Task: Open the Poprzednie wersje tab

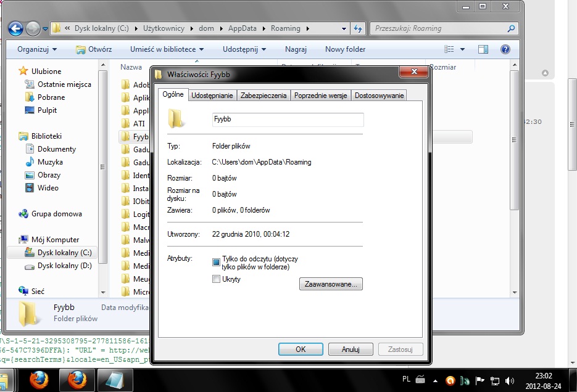Action: coord(321,95)
